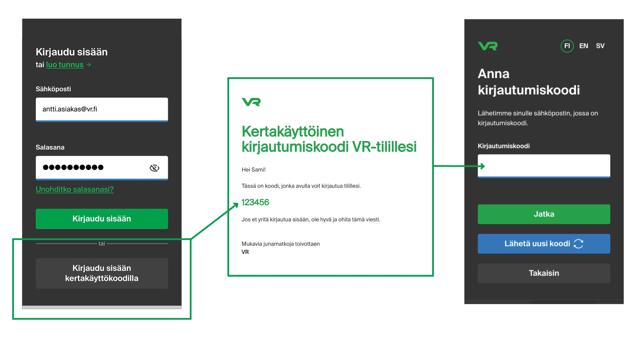Click the arrow icon next to luo tunnus
This screenshot has height=339, width=644.
[x=88, y=65]
